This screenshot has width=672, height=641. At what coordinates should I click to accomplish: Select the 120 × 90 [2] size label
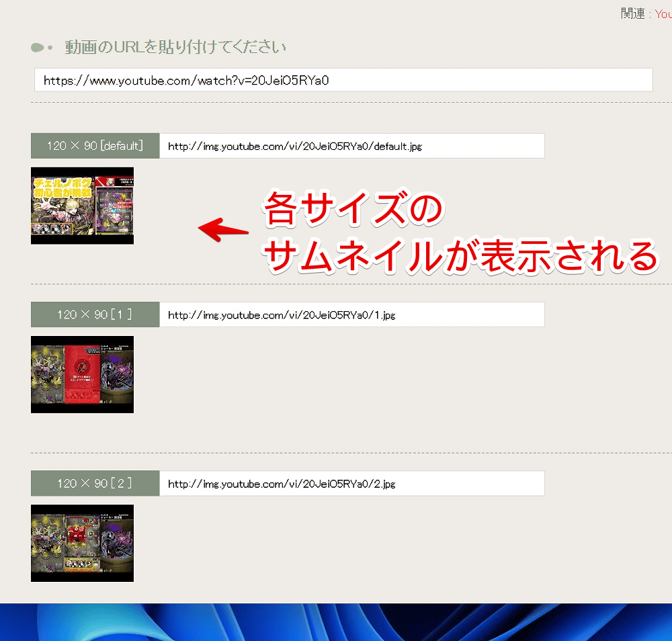tap(95, 483)
